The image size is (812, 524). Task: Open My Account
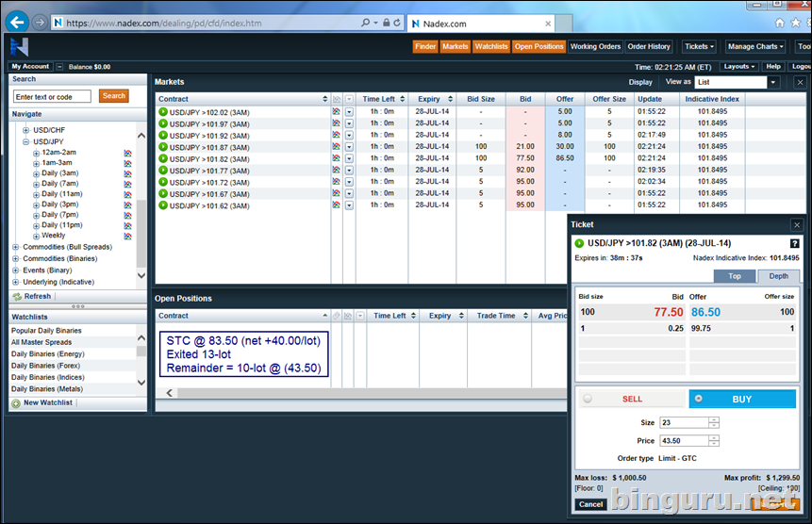point(30,67)
